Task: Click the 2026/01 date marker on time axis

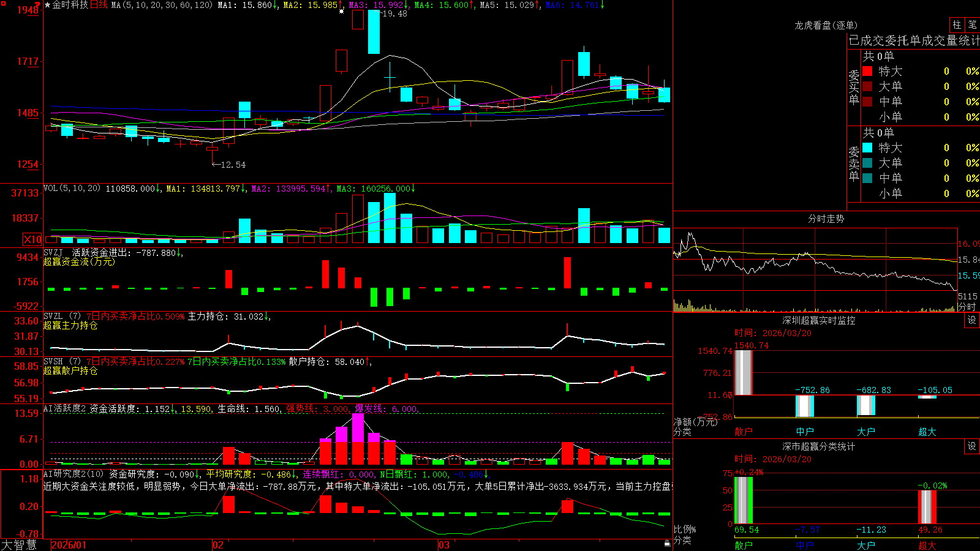Action: click(69, 545)
